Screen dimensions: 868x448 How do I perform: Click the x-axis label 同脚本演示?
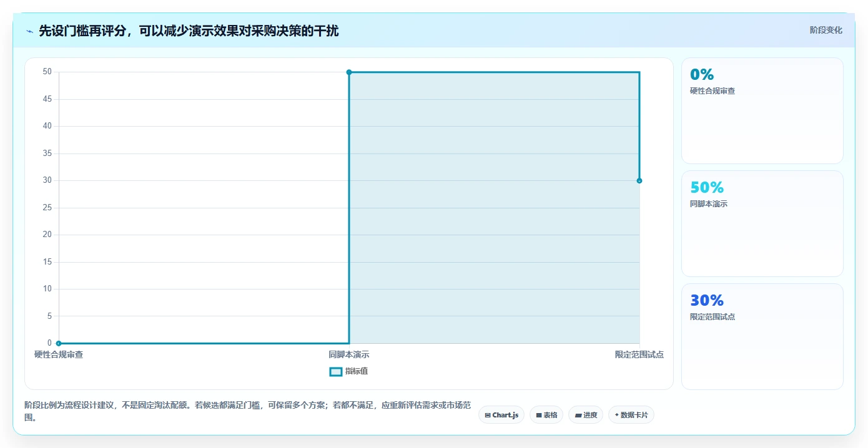(x=349, y=354)
